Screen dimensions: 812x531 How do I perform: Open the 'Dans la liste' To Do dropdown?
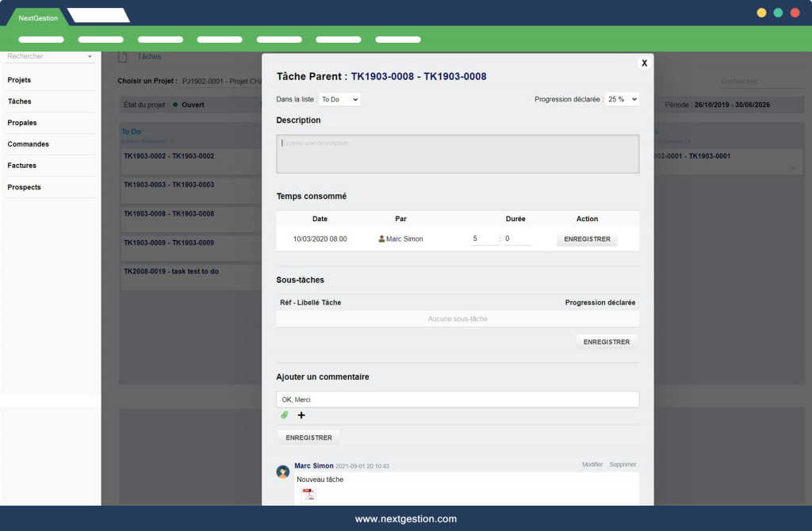[339, 99]
